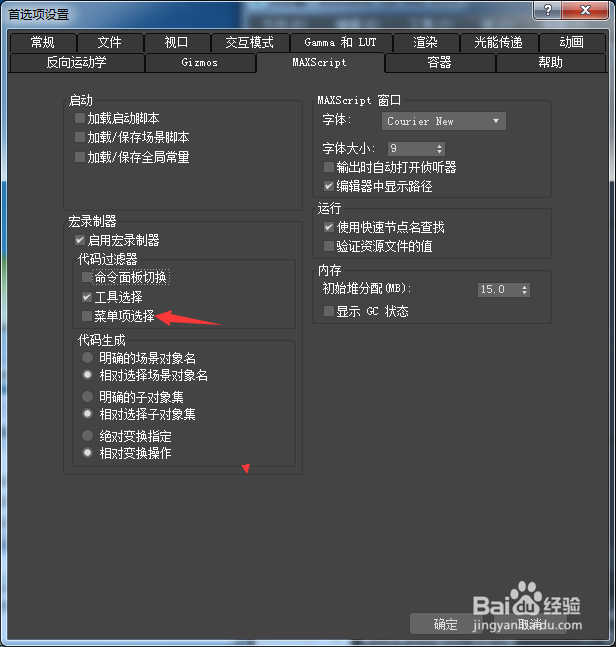Screen dimensions: 616x647
Task: Enable 菜单项选择 checkbox
Action: tap(87, 316)
